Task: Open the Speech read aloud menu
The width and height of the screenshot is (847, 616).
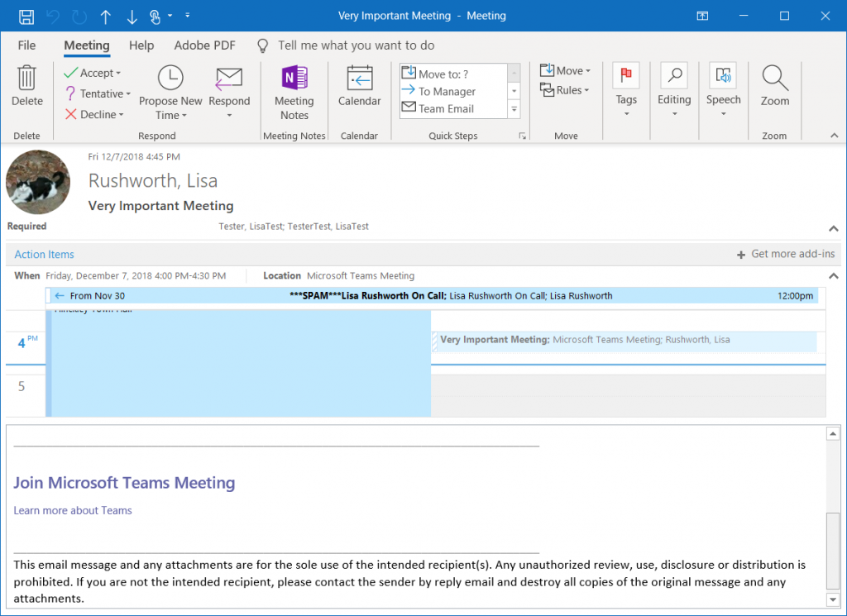Action: [x=723, y=91]
